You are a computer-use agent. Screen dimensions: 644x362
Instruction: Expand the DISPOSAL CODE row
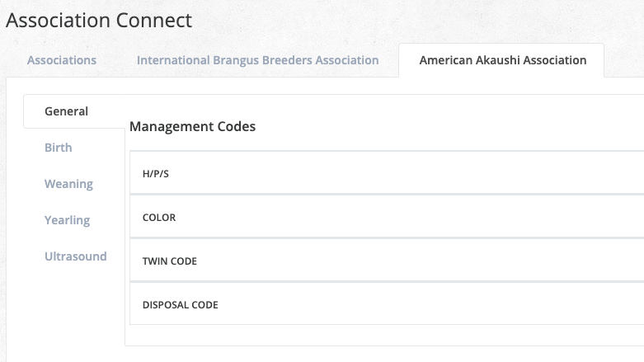pos(386,305)
